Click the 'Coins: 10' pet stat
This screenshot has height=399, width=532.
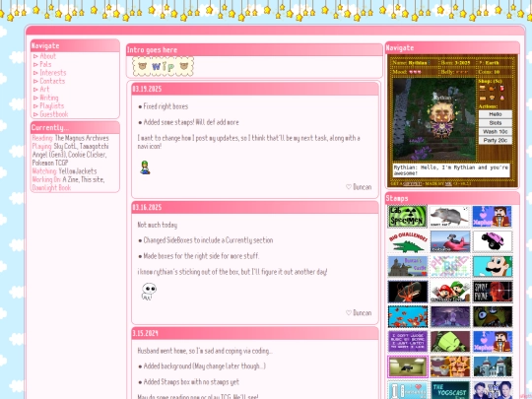(489, 72)
